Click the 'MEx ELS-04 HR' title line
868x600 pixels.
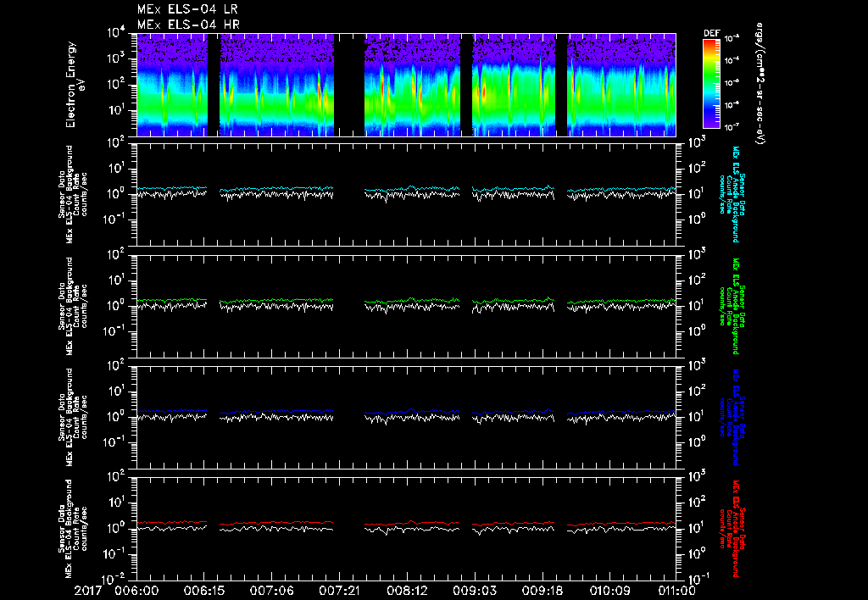(x=188, y=25)
